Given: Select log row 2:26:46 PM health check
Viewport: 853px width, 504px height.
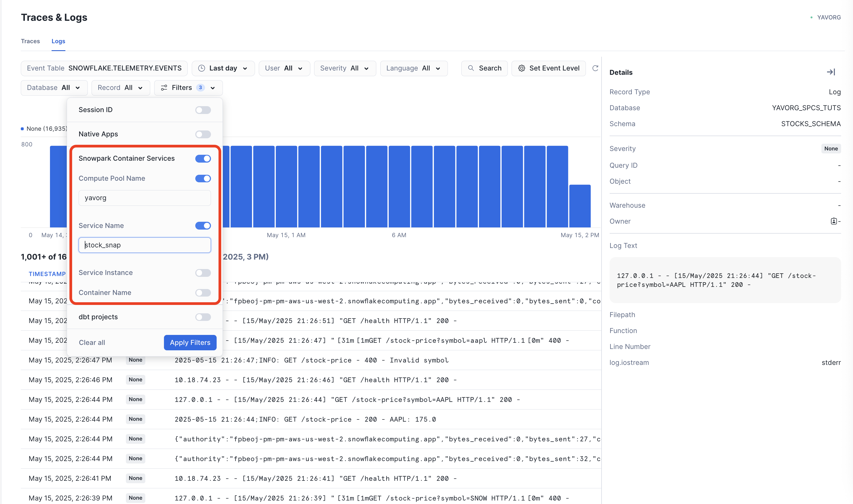Looking at the screenshot, I should (311, 380).
